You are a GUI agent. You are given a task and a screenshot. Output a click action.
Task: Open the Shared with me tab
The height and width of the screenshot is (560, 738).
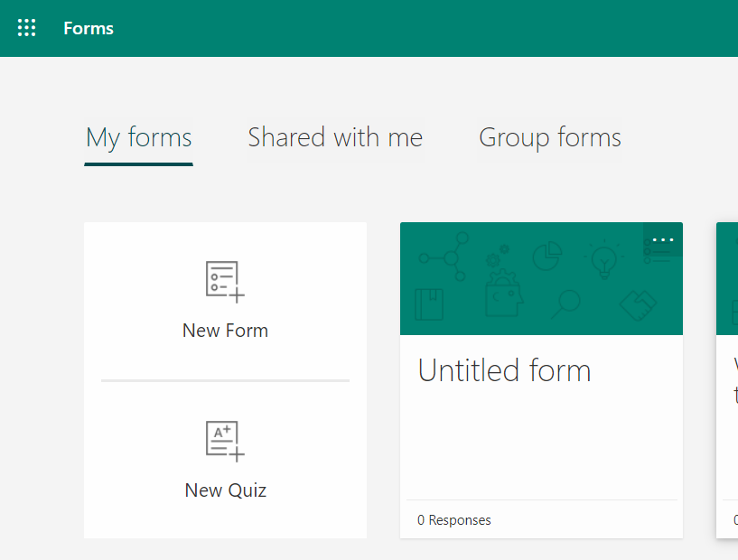pyautogui.click(x=335, y=137)
